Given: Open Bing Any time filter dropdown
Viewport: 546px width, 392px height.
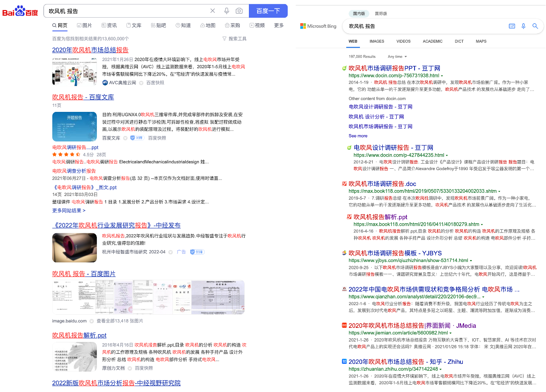Looking at the screenshot, I should click(397, 57).
